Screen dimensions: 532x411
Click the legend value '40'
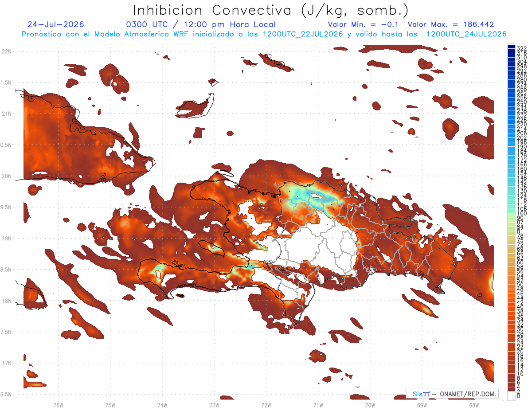[x=520, y=307]
